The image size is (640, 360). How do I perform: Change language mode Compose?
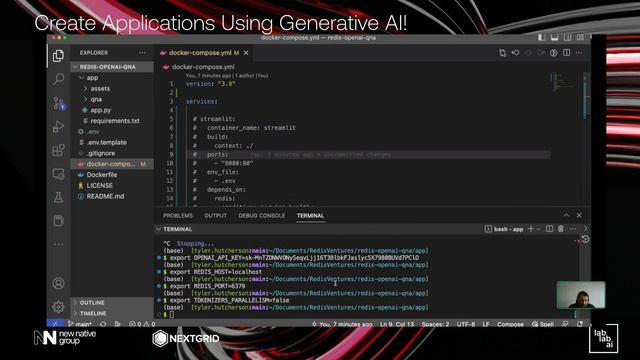pyautogui.click(x=510, y=324)
